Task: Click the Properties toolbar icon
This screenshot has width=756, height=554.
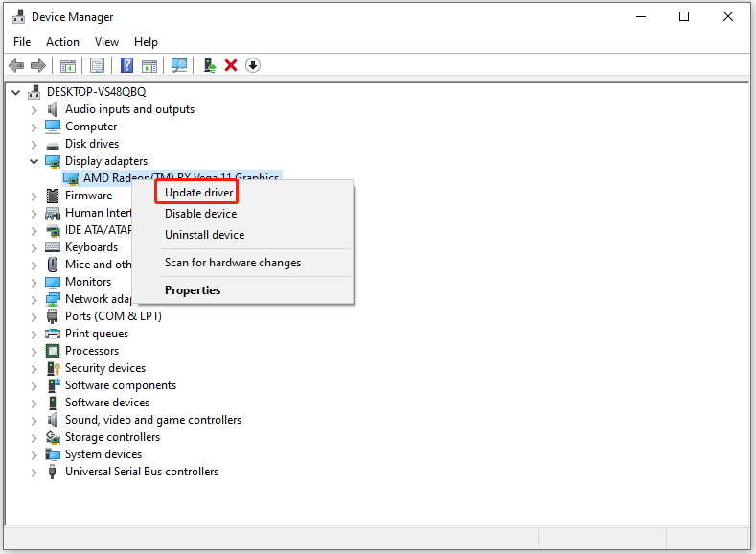Action: coord(98,65)
